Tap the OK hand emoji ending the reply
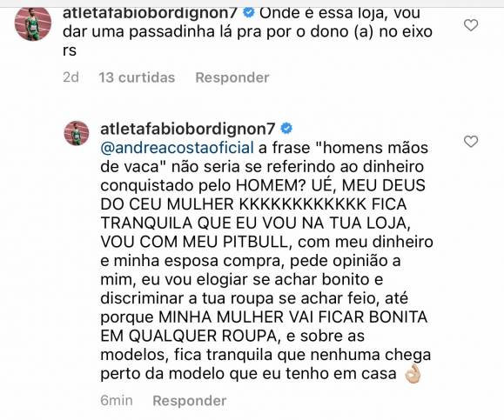504x420 pixels. point(413,373)
